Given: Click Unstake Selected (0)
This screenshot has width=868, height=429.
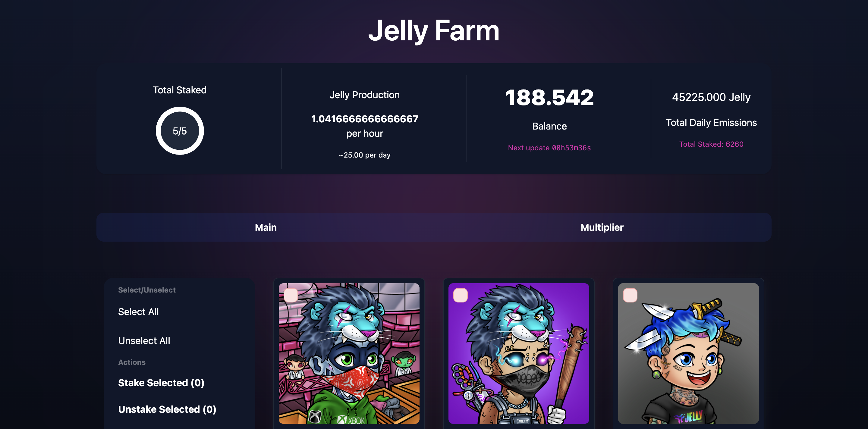Looking at the screenshot, I should click(167, 409).
